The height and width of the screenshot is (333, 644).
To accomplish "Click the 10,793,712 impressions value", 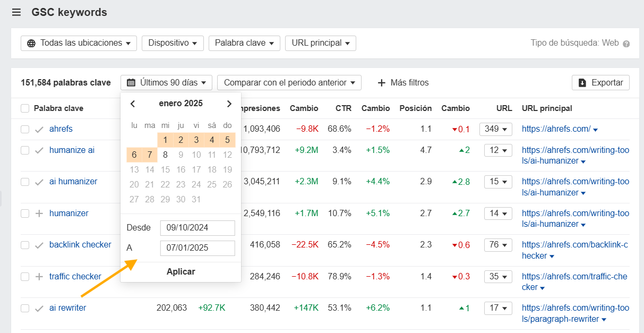I will [260, 150].
